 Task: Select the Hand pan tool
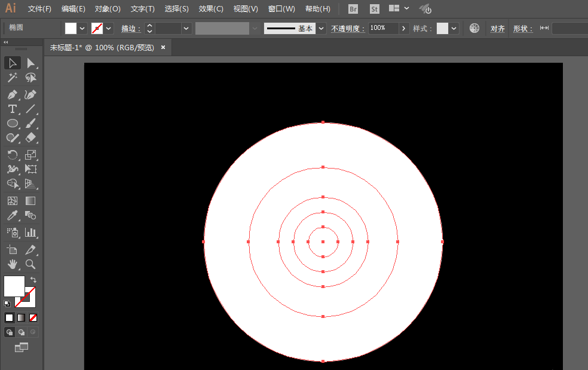[x=12, y=264]
